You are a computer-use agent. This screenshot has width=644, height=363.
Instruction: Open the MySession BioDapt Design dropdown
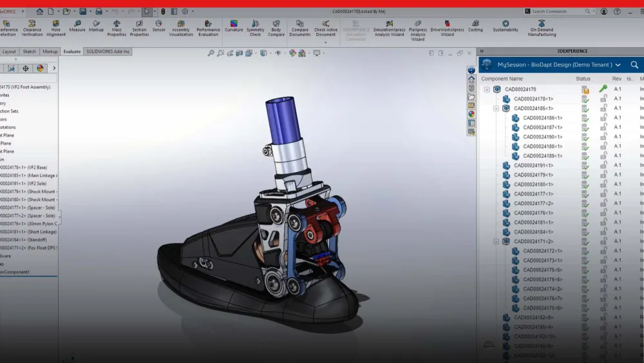tap(618, 65)
